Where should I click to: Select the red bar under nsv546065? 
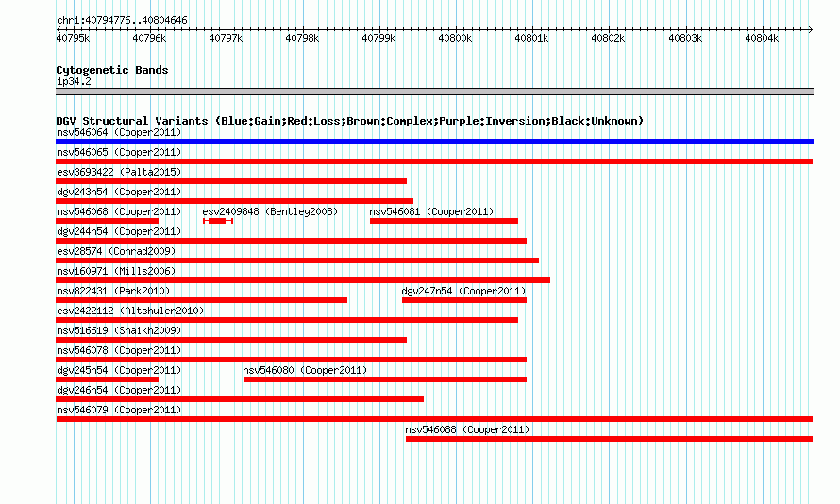click(x=434, y=161)
